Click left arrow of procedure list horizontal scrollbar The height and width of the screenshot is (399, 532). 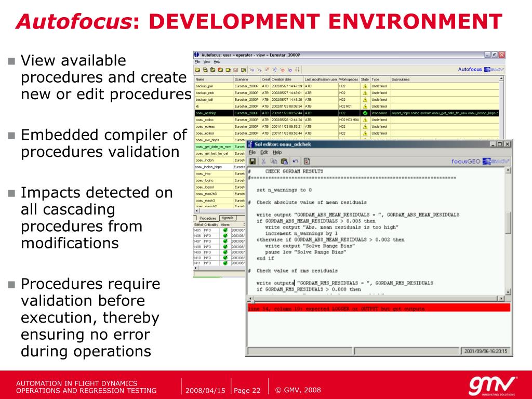pos(197,211)
